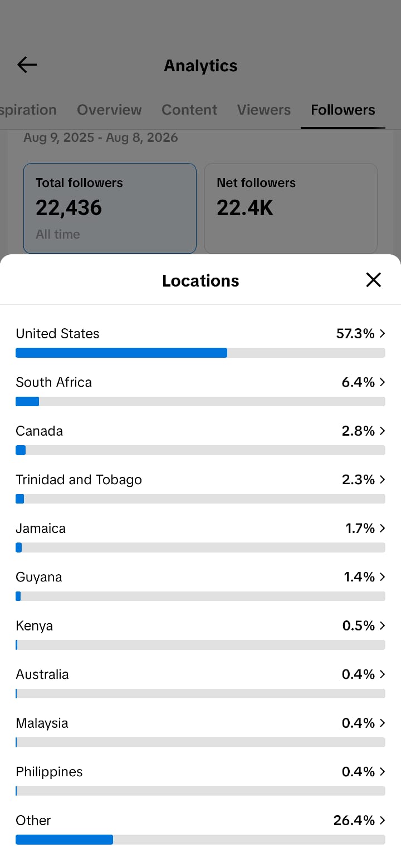This screenshot has height=868, width=401.
Task: Close the Locations panel with the X
Action: [373, 280]
